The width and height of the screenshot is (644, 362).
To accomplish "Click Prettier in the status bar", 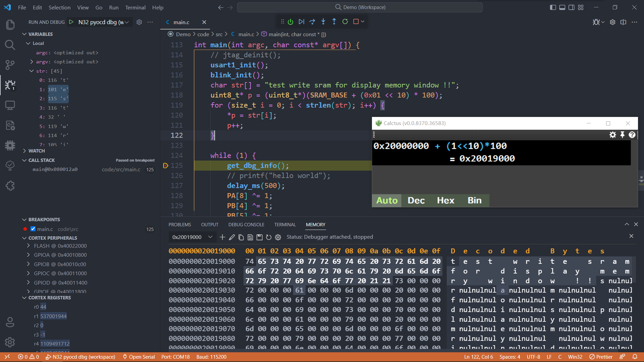I will (x=601, y=357).
